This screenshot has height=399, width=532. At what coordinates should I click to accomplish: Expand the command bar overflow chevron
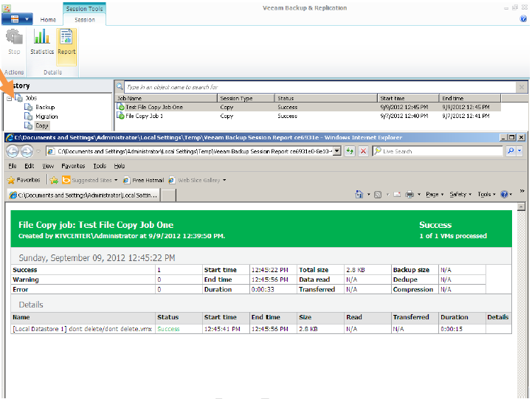[x=522, y=191]
